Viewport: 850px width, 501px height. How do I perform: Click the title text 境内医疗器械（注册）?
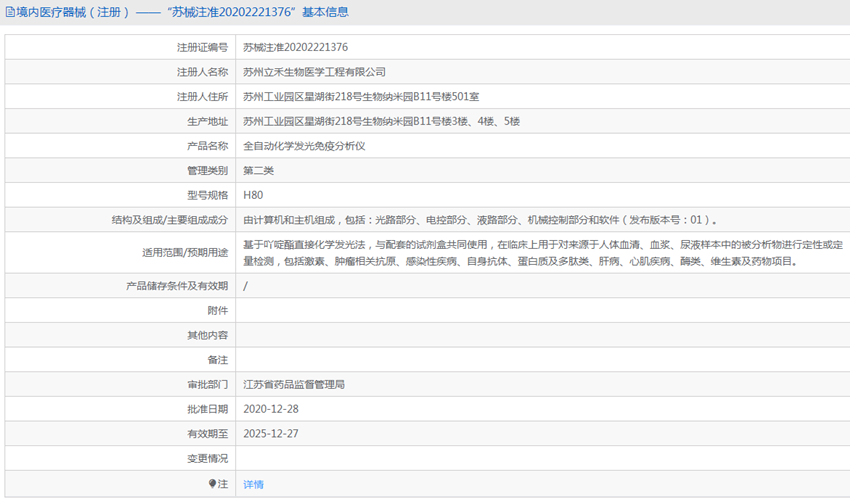click(73, 12)
